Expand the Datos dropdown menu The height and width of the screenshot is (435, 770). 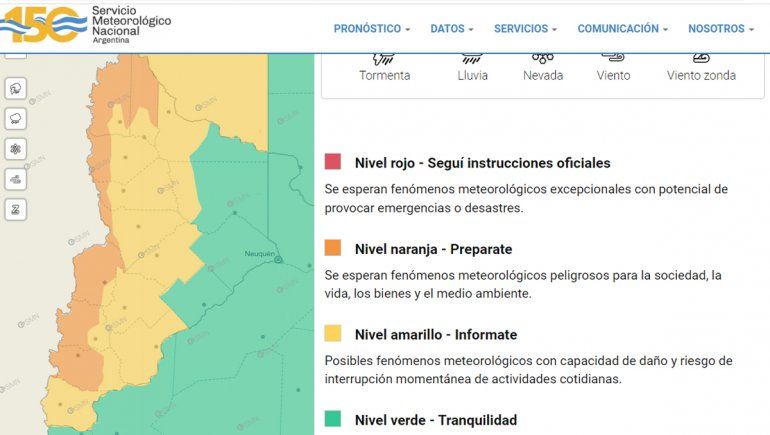coord(452,29)
